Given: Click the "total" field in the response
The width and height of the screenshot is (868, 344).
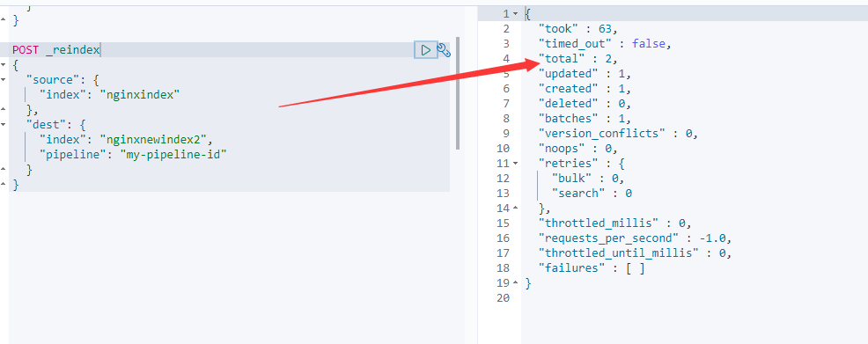Looking at the screenshot, I should click(x=562, y=58).
